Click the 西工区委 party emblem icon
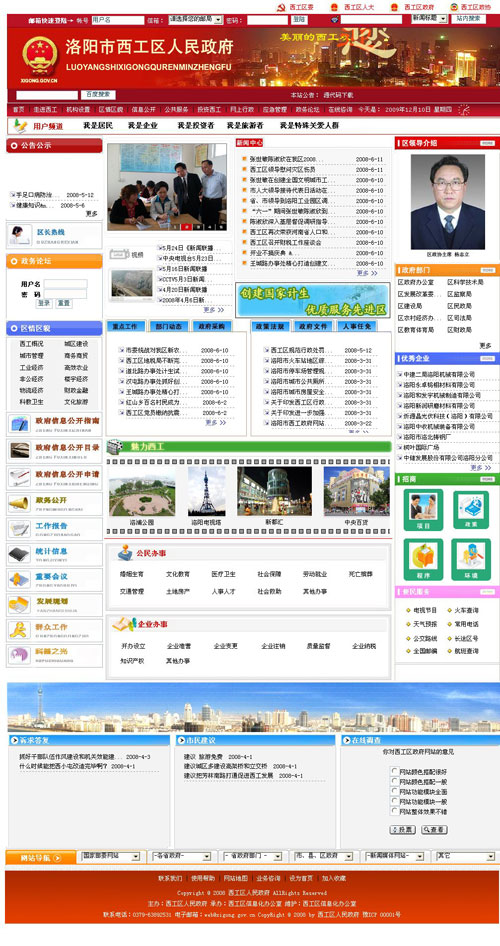Image resolution: width=500 pixels, height=946 pixels. tap(280, 7)
